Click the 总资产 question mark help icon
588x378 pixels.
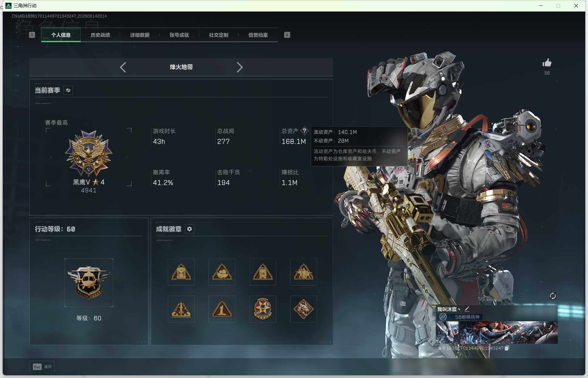click(304, 131)
